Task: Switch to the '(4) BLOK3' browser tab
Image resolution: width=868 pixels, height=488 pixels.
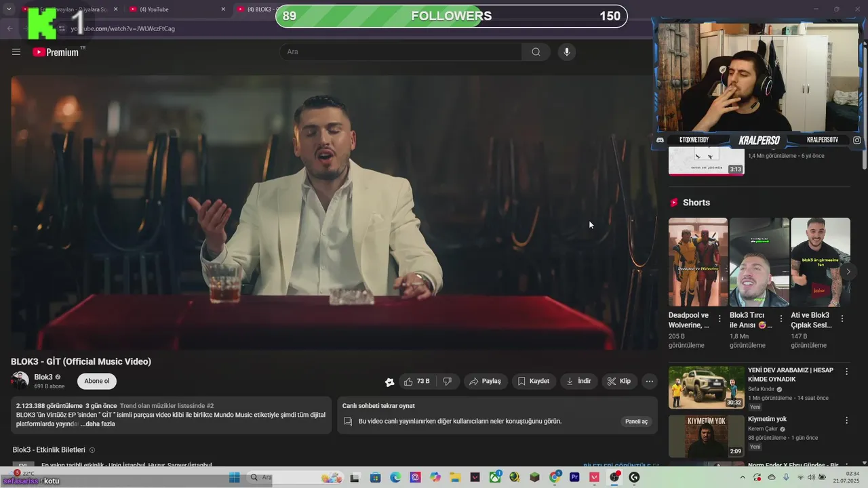Action: 255,9
